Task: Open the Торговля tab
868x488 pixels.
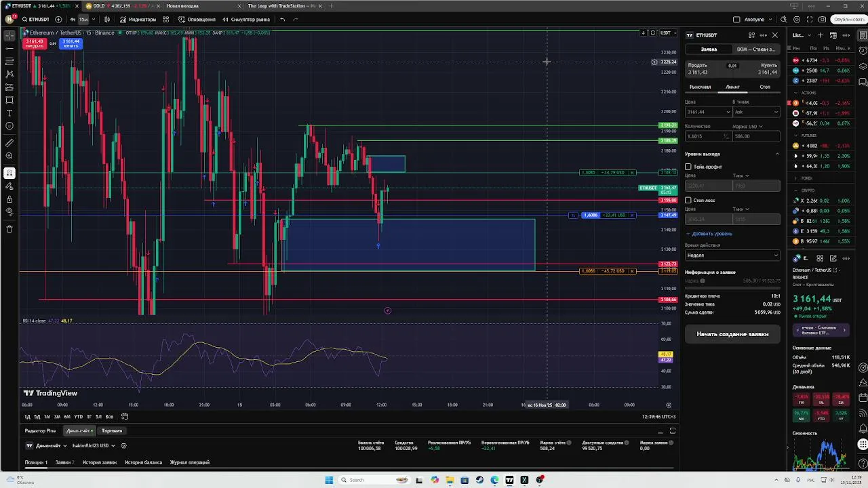Action: 112,431
